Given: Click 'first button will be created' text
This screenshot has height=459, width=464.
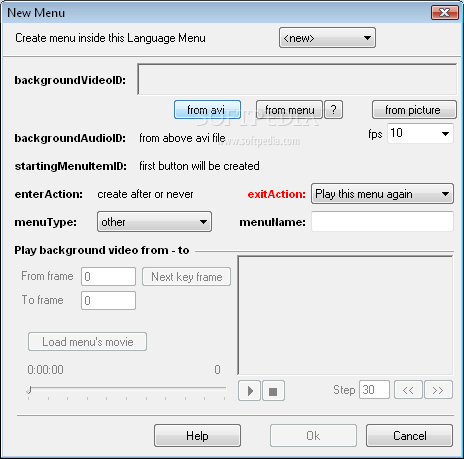Looking at the screenshot, I should point(199,166).
